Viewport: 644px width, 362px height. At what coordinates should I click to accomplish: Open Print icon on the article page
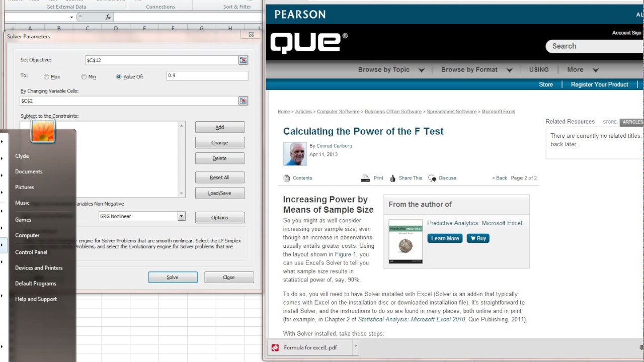[366, 178]
